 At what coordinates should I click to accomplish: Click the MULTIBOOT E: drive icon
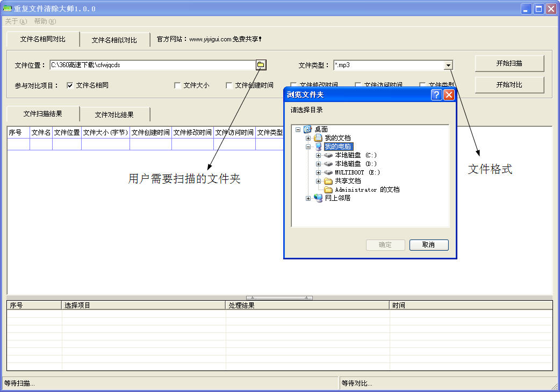tap(328, 172)
